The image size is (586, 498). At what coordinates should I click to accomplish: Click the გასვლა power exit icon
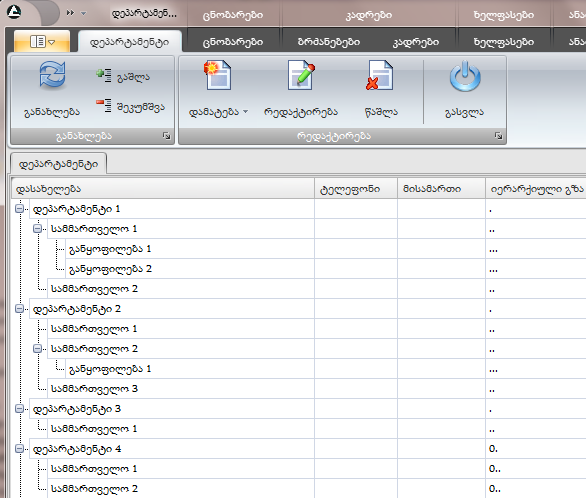(465, 76)
